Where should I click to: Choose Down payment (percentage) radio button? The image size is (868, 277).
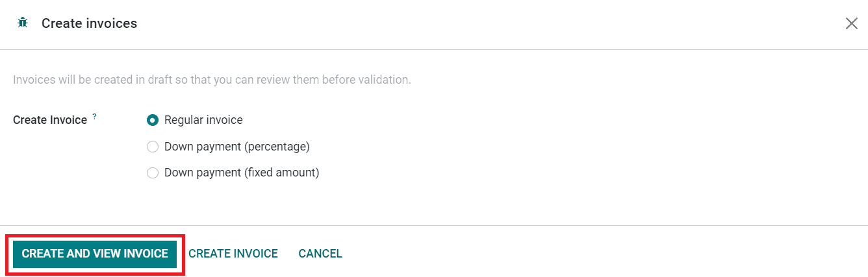click(153, 147)
